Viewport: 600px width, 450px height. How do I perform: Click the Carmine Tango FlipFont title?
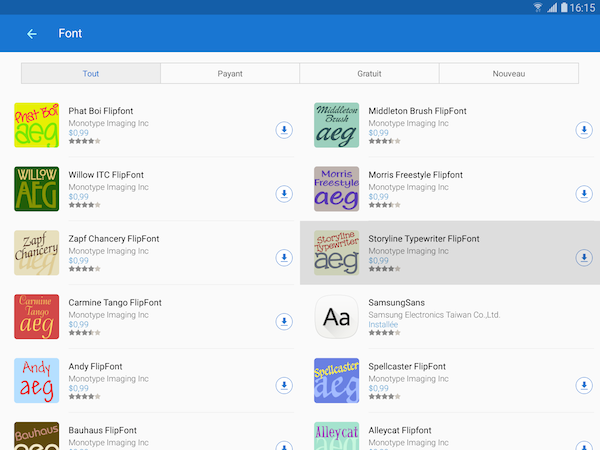[115, 303]
